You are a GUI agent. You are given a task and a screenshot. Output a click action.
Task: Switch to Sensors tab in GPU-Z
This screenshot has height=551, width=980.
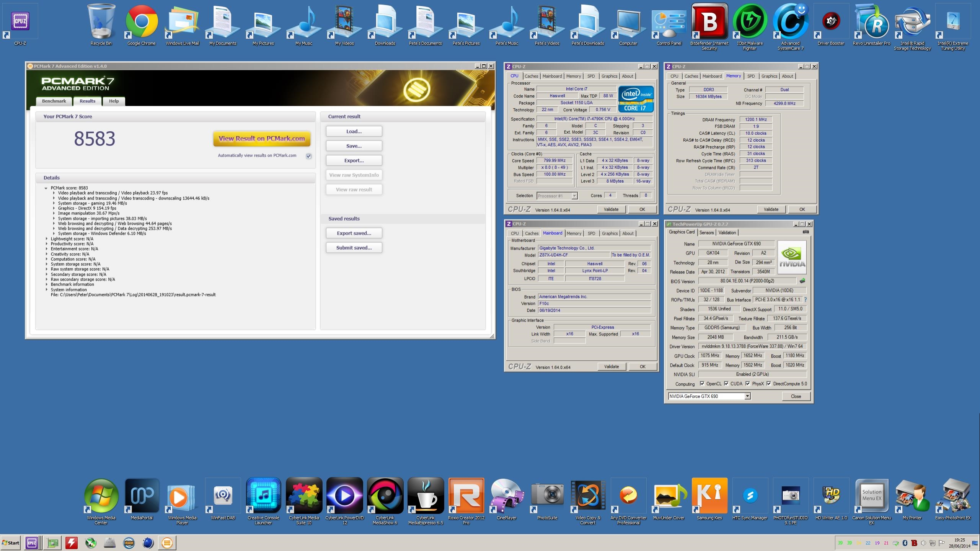(706, 233)
